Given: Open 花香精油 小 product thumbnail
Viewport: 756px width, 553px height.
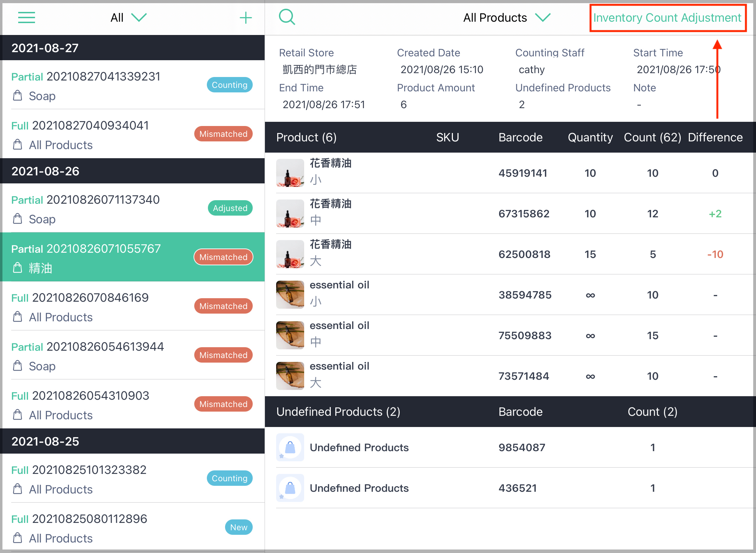Looking at the screenshot, I should tap(290, 173).
